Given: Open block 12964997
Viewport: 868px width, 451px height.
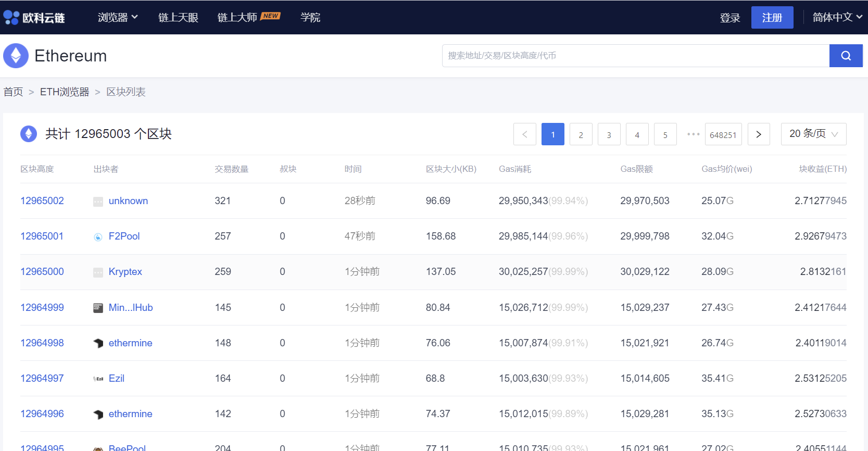Looking at the screenshot, I should point(42,378).
